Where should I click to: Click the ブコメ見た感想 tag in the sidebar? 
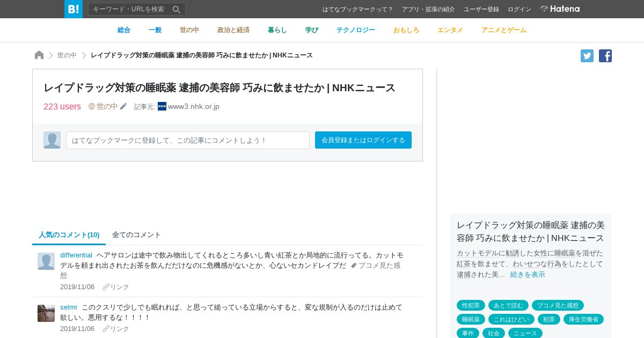(x=558, y=305)
